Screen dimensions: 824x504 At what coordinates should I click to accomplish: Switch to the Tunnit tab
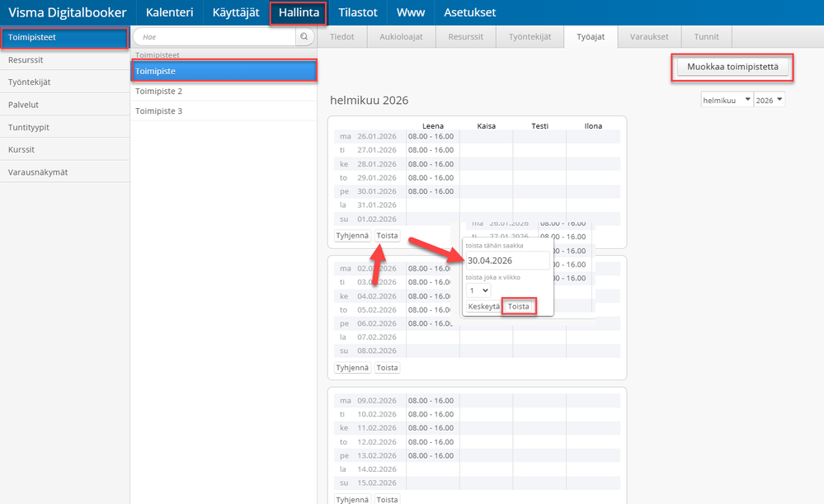coord(706,37)
